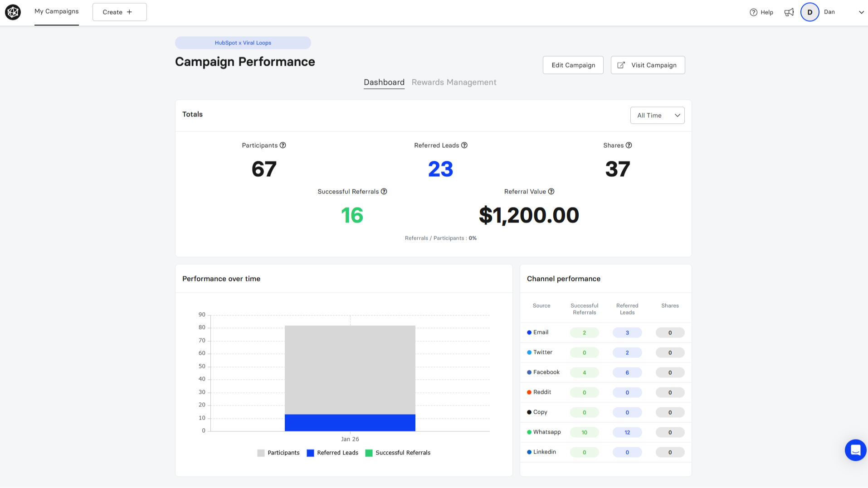The image size is (868, 488).
Task: Click the Referred Leads info icon
Action: click(x=464, y=145)
